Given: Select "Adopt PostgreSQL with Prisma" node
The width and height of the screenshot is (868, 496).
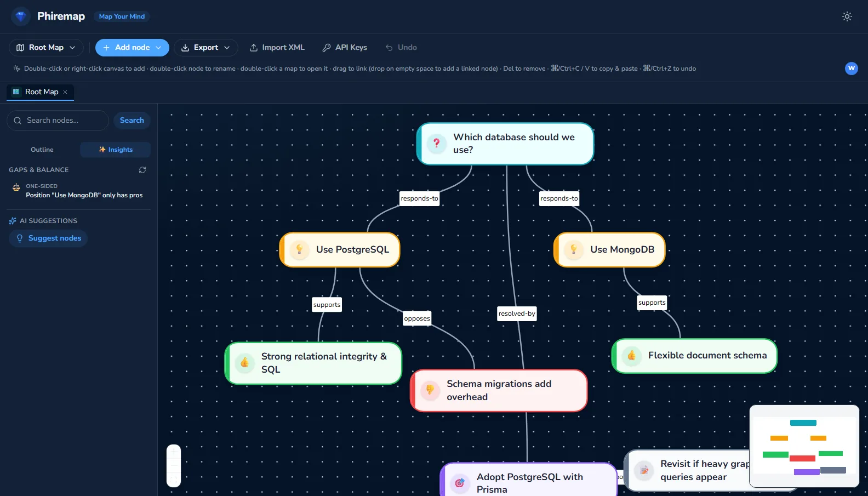Looking at the screenshot, I should click(529, 480).
